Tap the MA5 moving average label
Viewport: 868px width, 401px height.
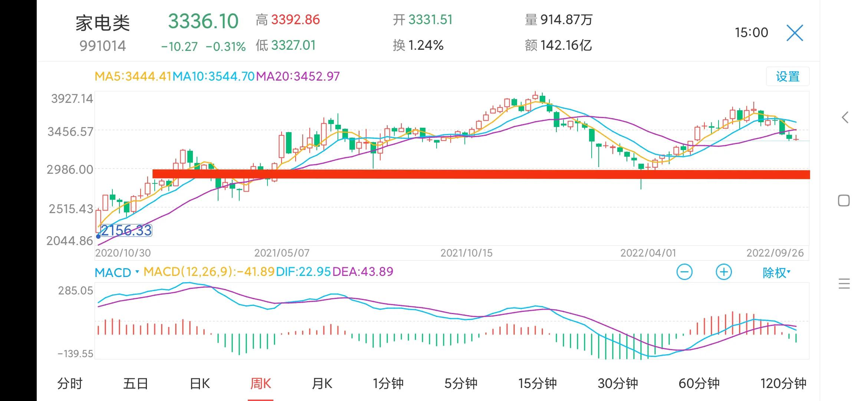click(133, 76)
